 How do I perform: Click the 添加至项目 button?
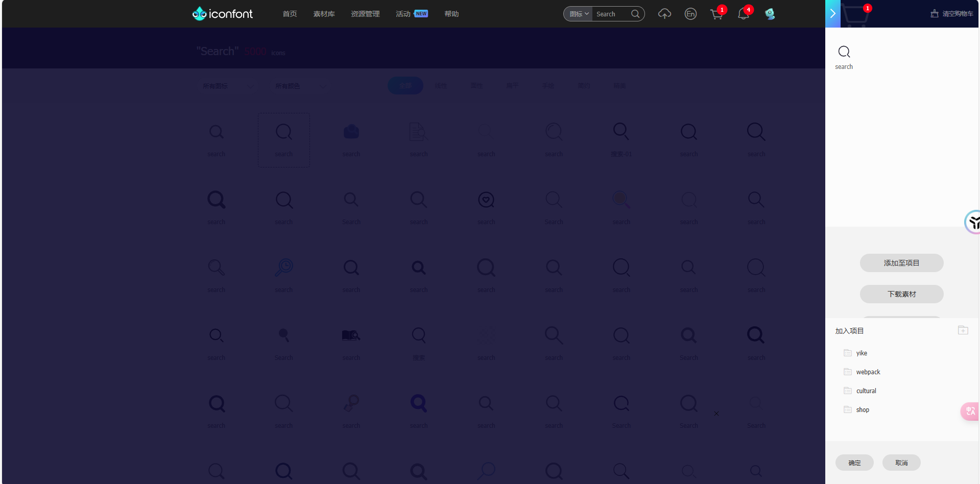pyautogui.click(x=901, y=263)
